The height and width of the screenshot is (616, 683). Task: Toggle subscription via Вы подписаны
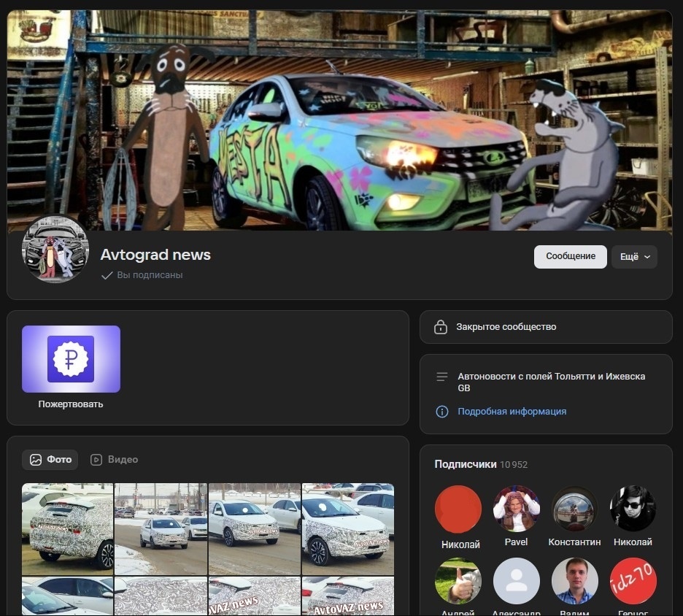click(x=142, y=275)
